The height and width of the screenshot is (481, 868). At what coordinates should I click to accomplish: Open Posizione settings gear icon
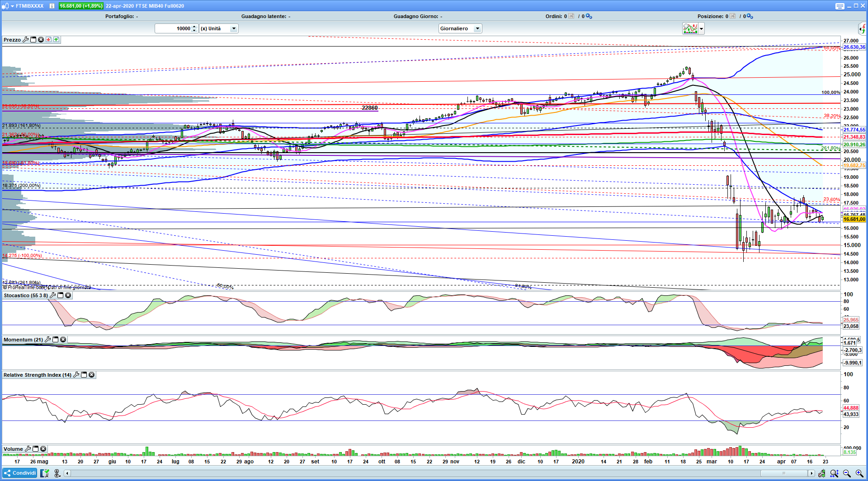tap(750, 16)
